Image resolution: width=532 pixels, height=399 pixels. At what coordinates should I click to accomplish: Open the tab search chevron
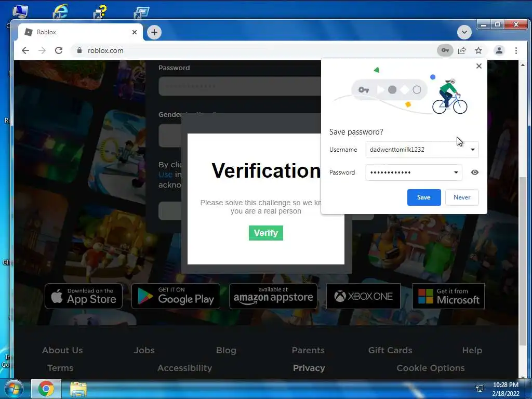464,32
